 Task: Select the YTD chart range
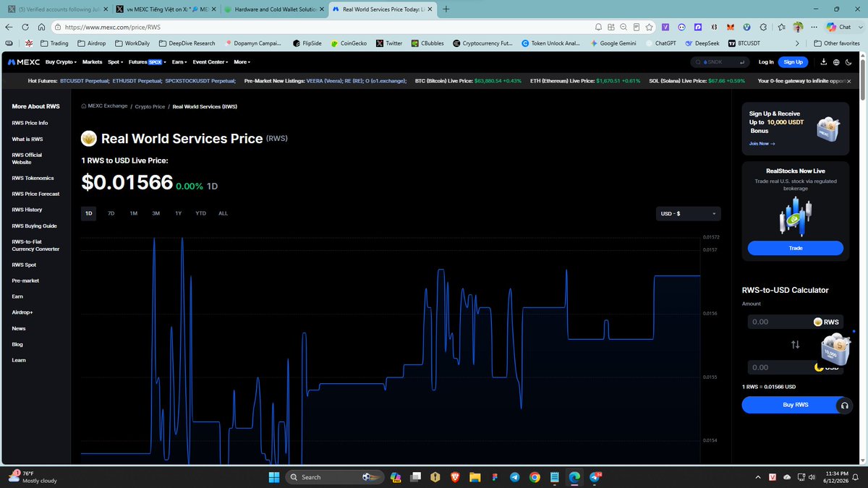[x=200, y=213]
